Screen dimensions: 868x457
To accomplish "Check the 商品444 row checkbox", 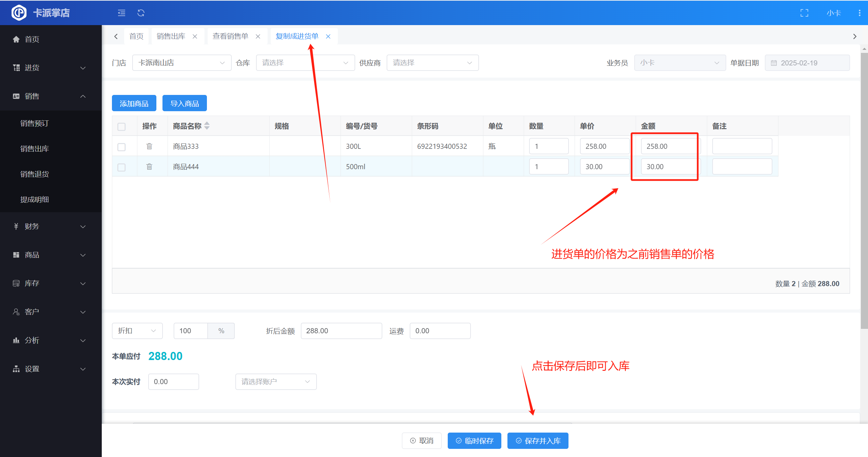I will coord(121,167).
